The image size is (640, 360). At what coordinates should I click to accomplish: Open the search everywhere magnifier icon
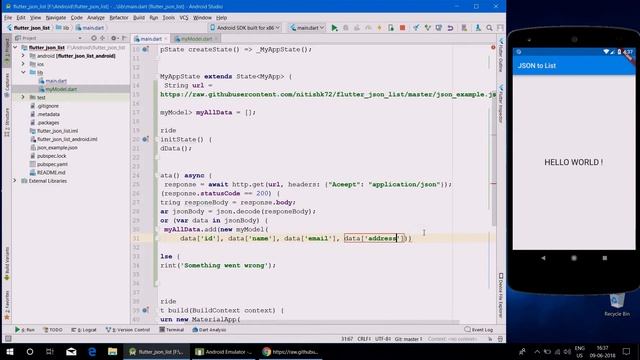coord(489,28)
